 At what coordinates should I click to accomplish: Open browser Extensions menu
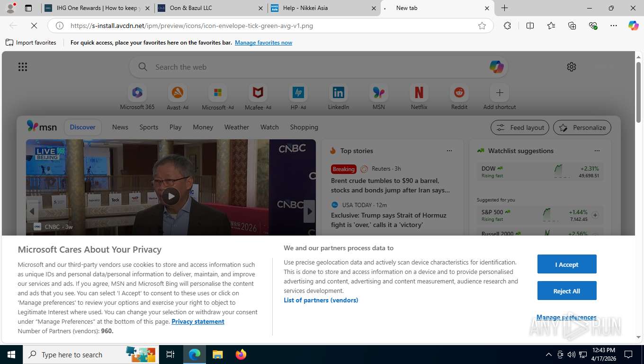click(x=507, y=26)
